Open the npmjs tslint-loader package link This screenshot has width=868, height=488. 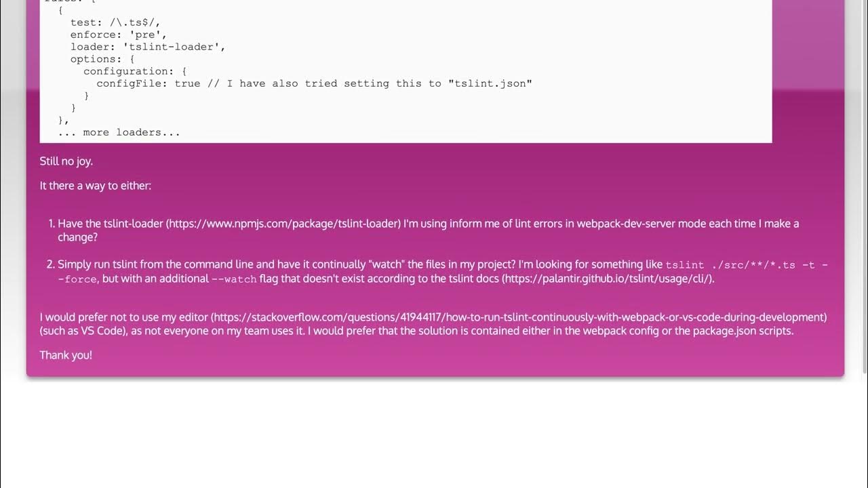pos(283,224)
